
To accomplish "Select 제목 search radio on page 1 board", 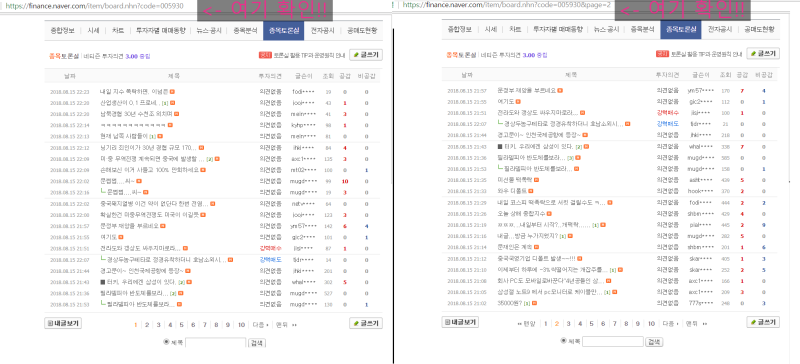I will click(x=166, y=342).
